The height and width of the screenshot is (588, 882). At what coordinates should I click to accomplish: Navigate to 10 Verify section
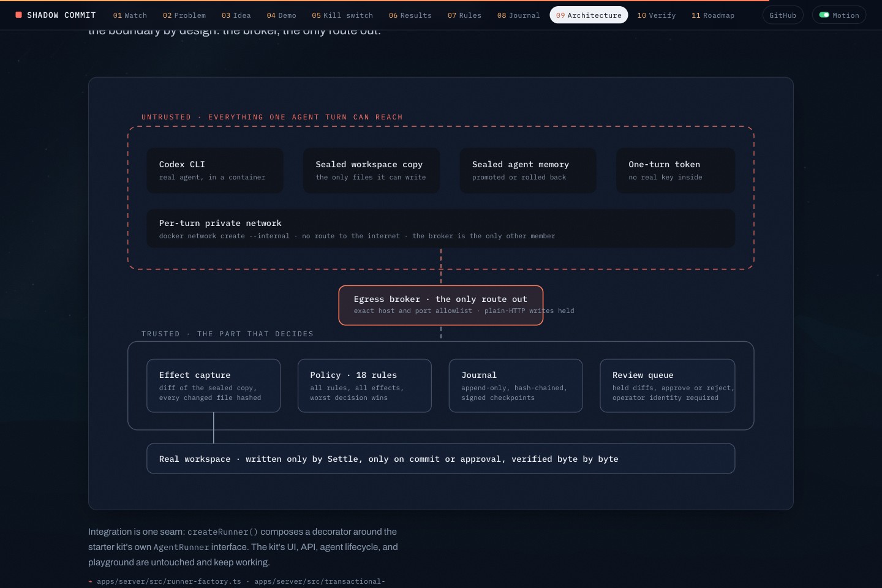tap(657, 15)
